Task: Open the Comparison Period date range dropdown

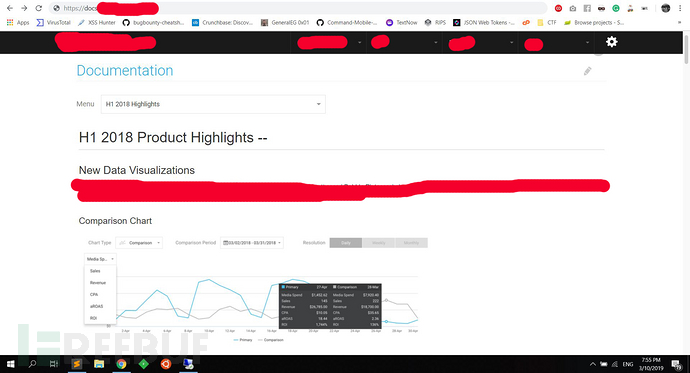Action: click(x=252, y=243)
